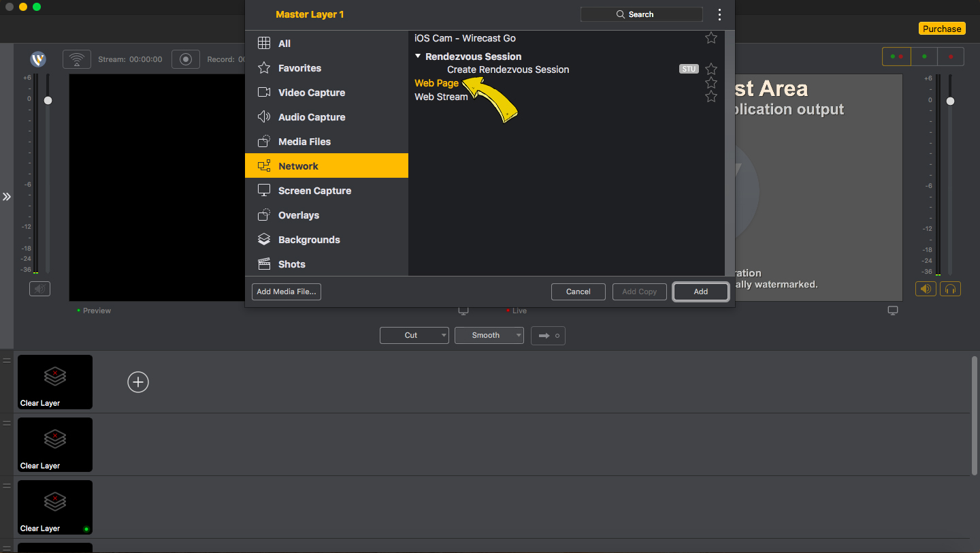Click the Search field in source picker
Screen dimensions: 980x553
641,14
